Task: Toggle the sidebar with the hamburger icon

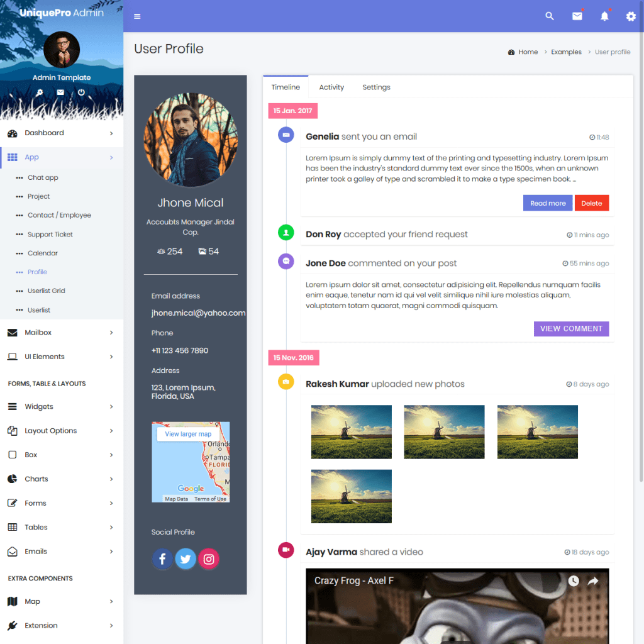Action: tap(137, 16)
